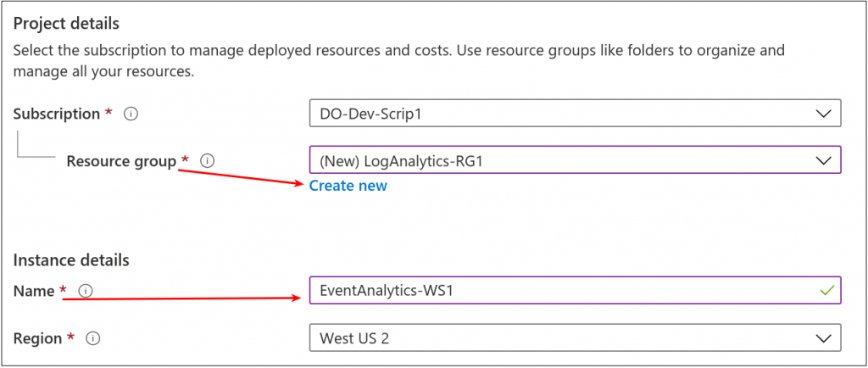Open the info tooltip beside Name
The width and height of the screenshot is (868, 368).
[x=85, y=291]
